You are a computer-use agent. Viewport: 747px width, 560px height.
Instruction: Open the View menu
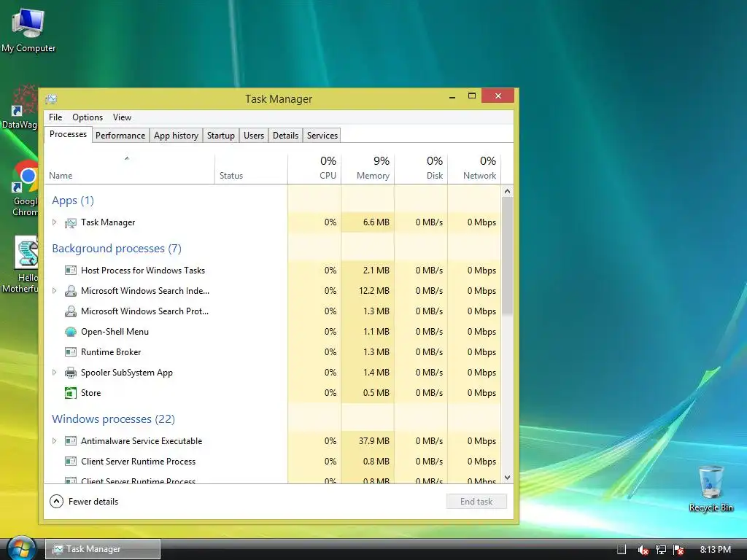tap(122, 117)
